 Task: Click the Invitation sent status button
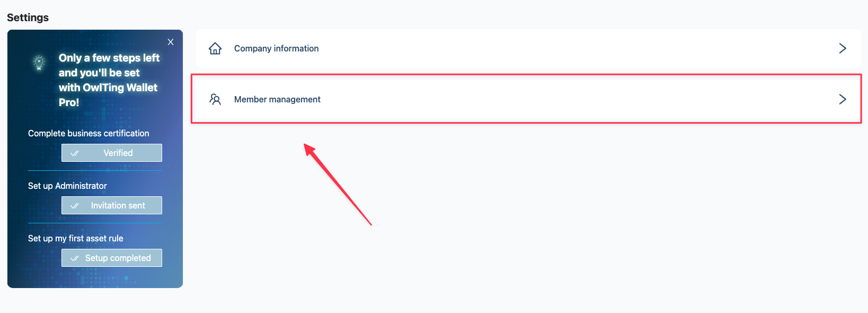pyautogui.click(x=112, y=205)
